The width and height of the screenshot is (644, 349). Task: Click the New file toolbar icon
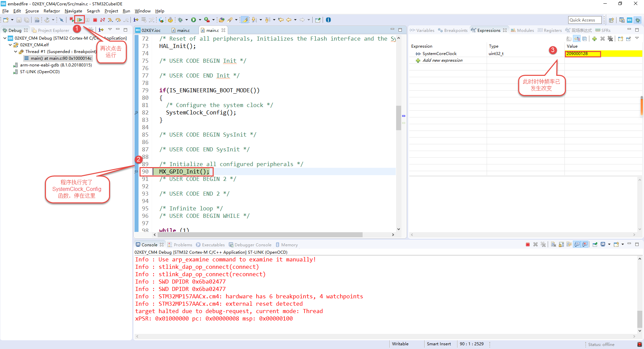coord(6,20)
